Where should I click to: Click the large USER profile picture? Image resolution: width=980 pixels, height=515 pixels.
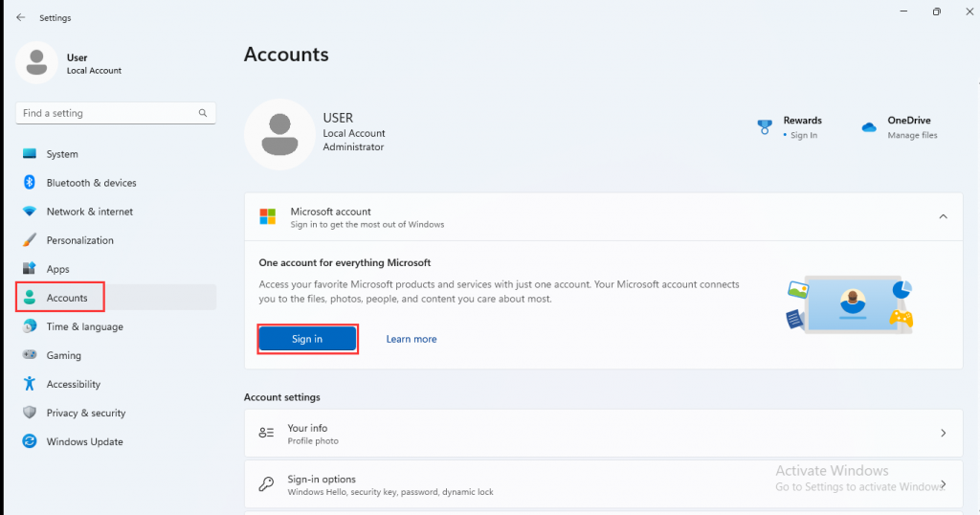coord(279,134)
